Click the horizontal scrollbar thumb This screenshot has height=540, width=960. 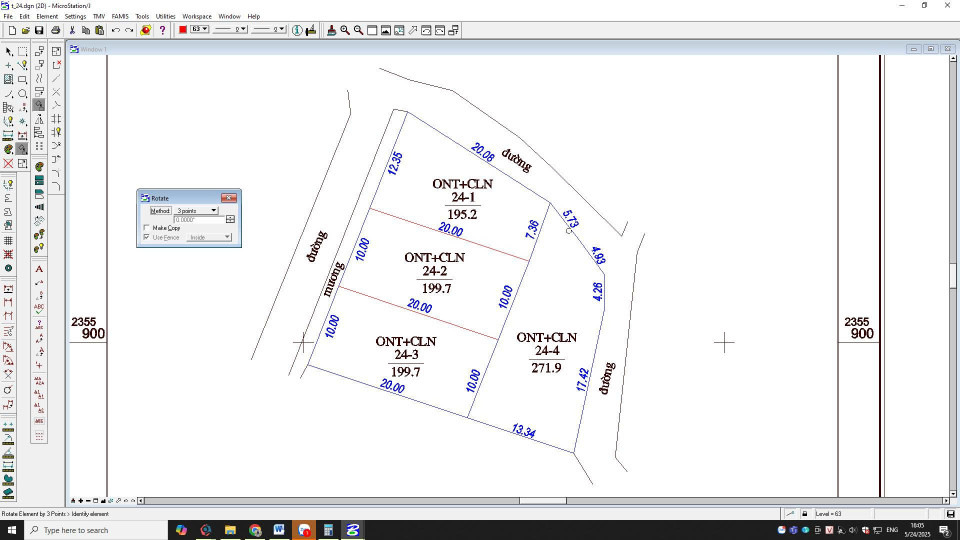tap(542, 501)
